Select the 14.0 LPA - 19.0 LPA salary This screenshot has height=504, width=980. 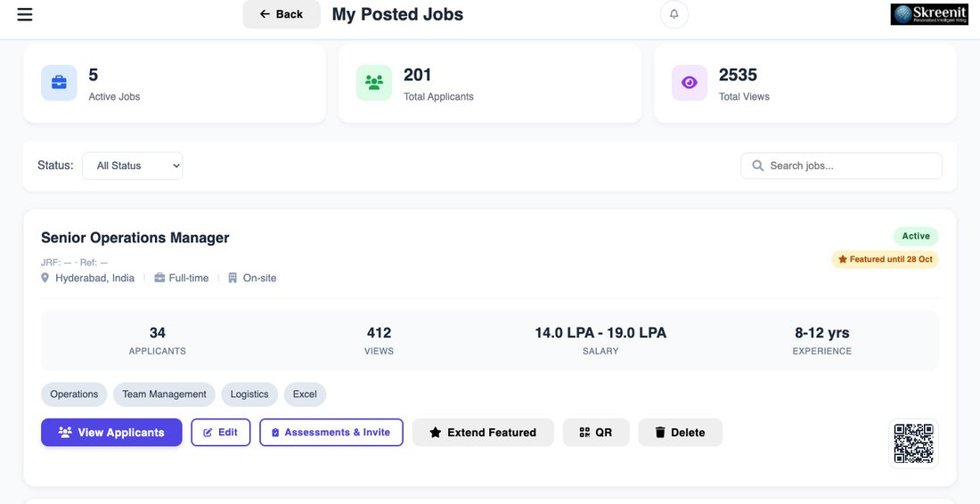coord(600,333)
